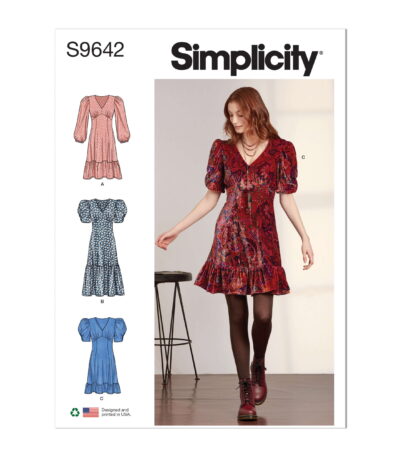Click the American flag icon
The width and height of the screenshot is (400, 457).
(x=91, y=412)
